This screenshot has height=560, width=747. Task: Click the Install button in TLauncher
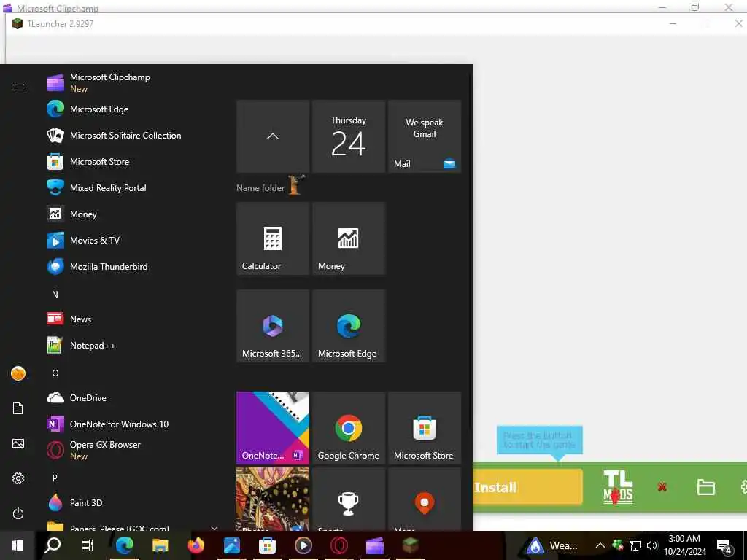point(528,487)
